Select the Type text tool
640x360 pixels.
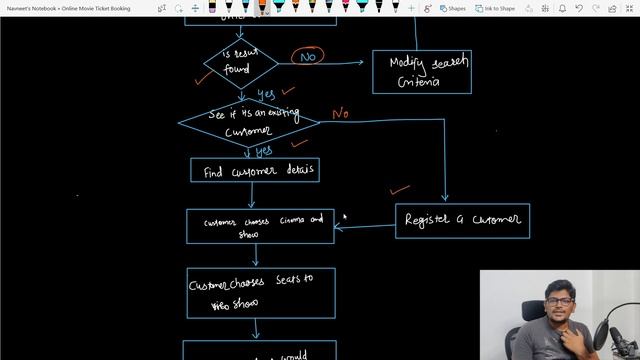[162, 8]
